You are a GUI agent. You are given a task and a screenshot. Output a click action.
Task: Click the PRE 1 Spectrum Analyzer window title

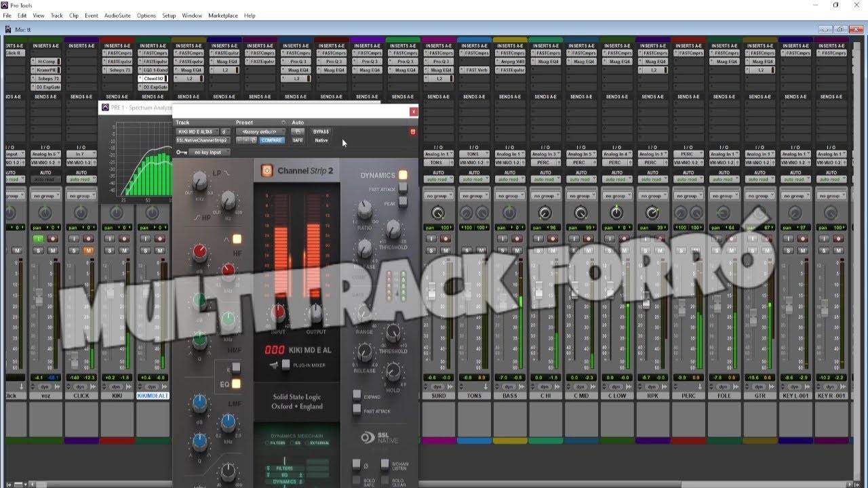point(141,107)
